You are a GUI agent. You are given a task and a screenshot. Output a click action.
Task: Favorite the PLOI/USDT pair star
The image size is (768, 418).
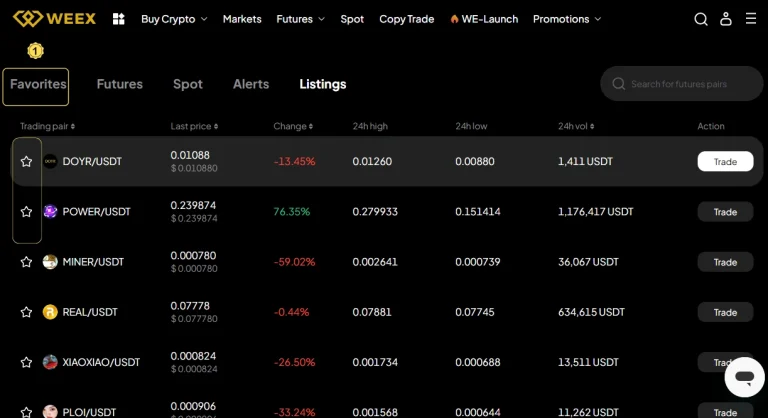click(x=26, y=412)
